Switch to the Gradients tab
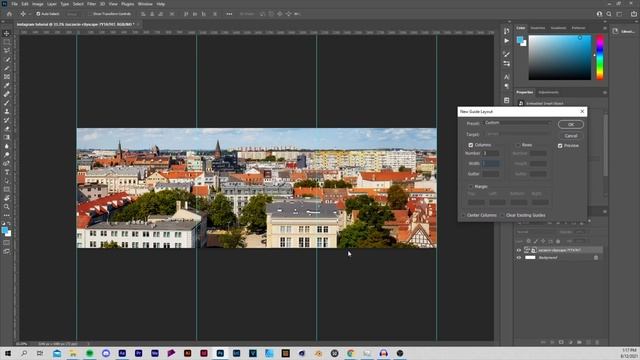 [558, 28]
